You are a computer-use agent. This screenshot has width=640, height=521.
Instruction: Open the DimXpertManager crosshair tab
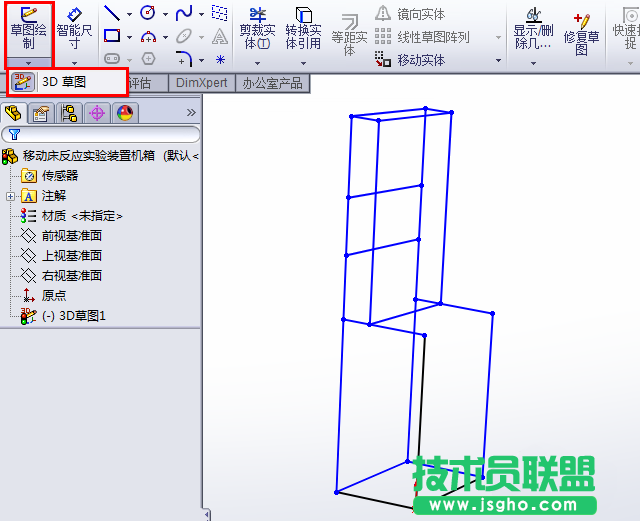pos(97,114)
